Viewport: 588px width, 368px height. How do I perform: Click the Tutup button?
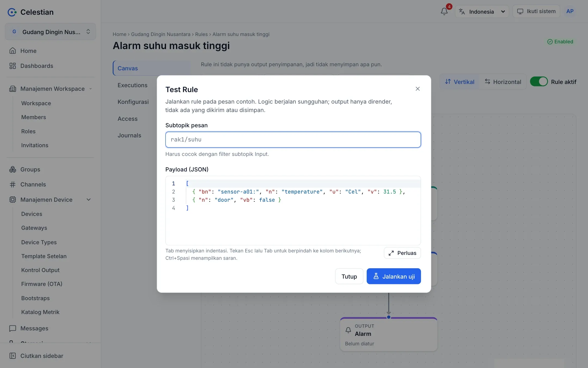[x=349, y=276]
